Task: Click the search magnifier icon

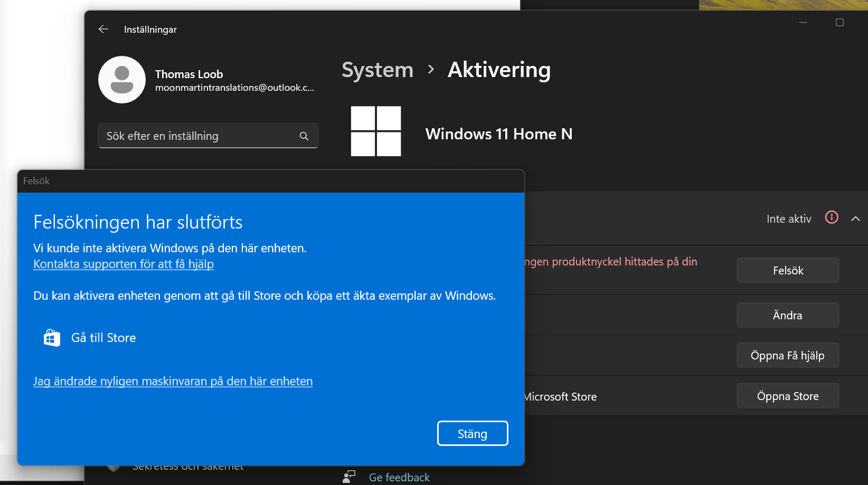Action: 304,136
